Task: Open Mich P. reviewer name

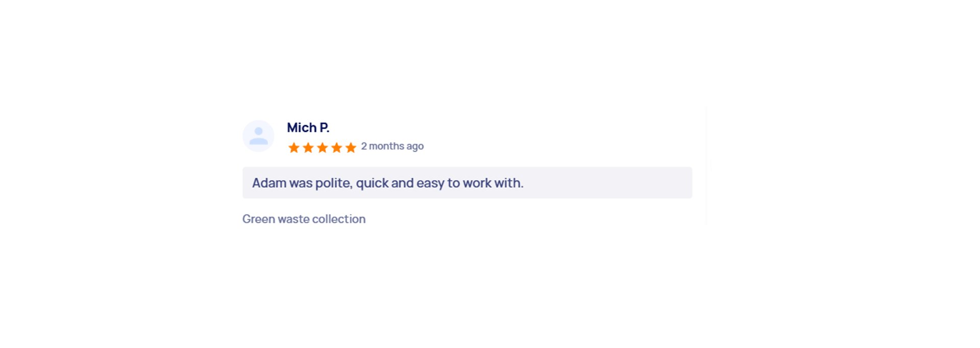Action: click(x=308, y=127)
